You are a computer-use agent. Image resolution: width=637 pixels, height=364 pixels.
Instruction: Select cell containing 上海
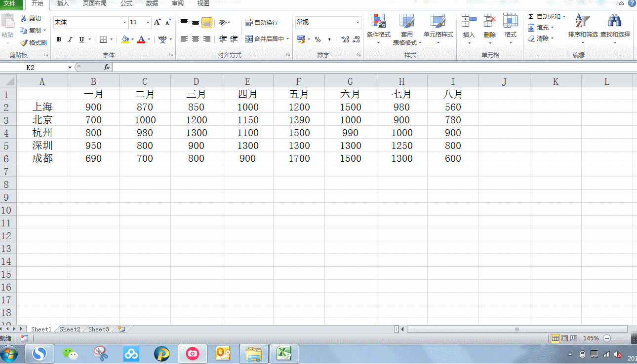(42, 107)
